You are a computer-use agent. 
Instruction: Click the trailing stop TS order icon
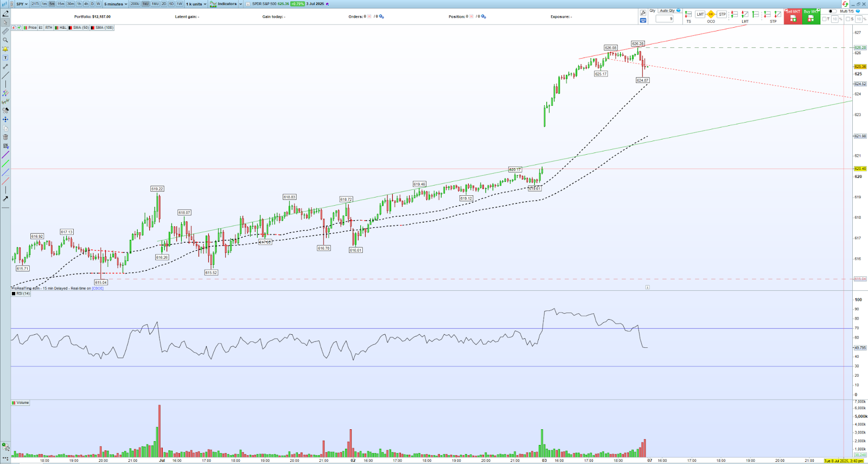(x=688, y=15)
